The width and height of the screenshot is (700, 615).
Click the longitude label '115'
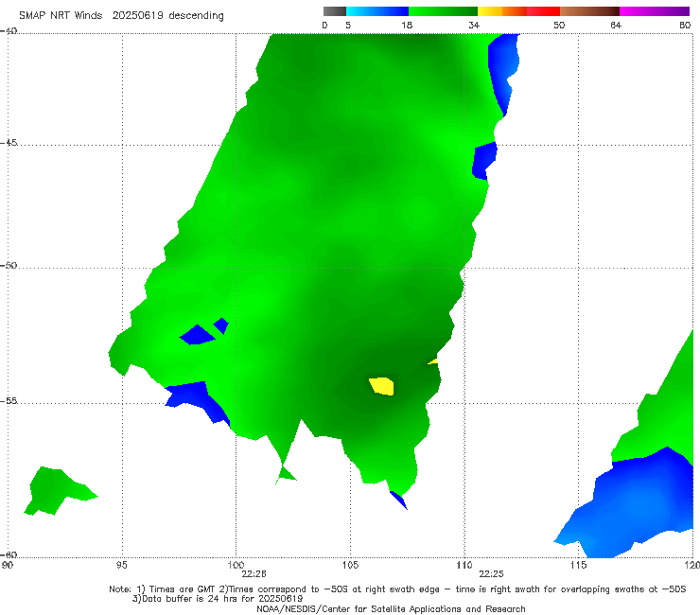[x=579, y=566]
